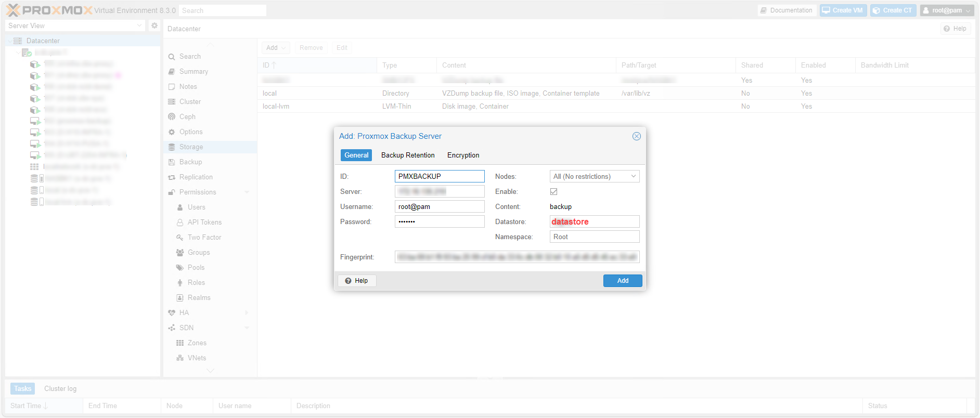Click the Two Factor key icon
Image resolution: width=980 pixels, height=418 pixels.
click(180, 238)
